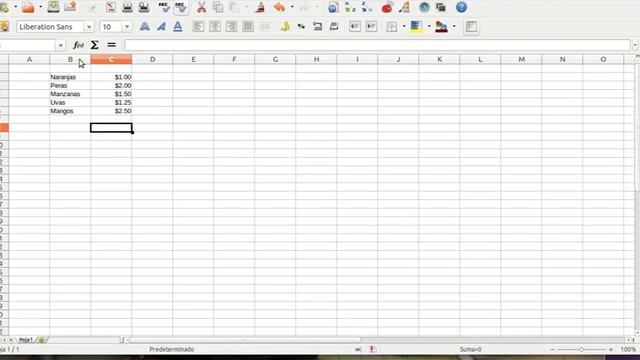Click the increase indent icon
The image size is (640, 360).
tap(371, 27)
